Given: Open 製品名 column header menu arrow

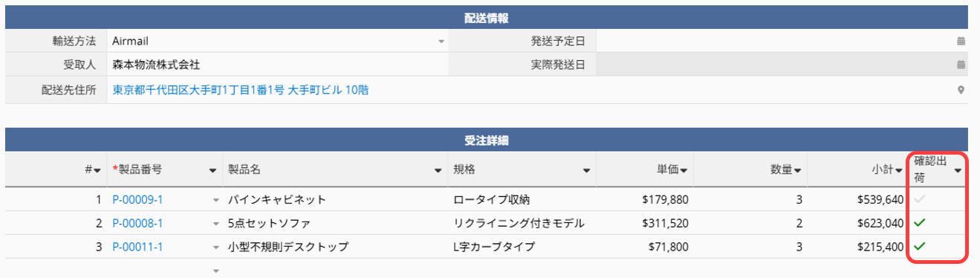Looking at the screenshot, I should coord(438,170).
